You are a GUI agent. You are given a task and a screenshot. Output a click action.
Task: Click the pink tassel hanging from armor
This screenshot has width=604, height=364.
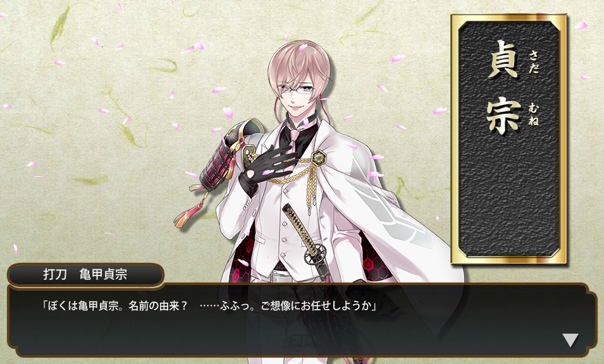[187, 215]
